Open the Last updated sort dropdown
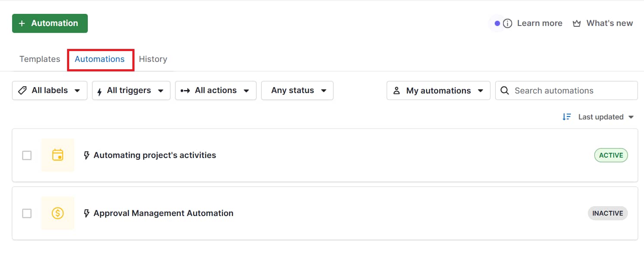The height and width of the screenshot is (271, 644). click(x=606, y=117)
